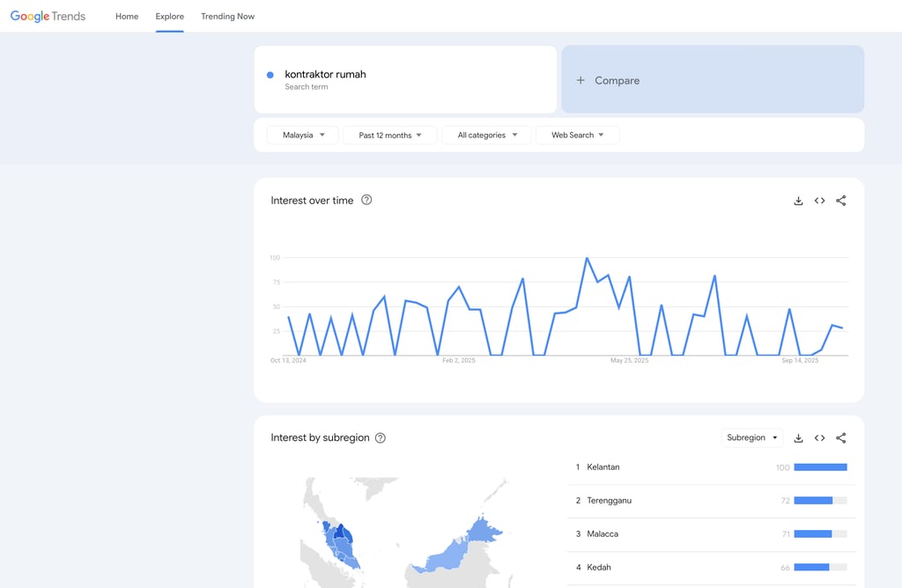Select Kelantan in the subregion list

tap(603, 467)
